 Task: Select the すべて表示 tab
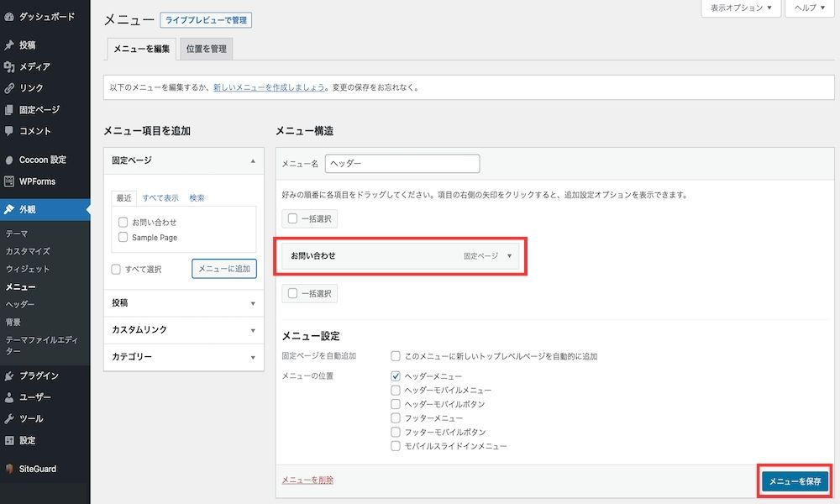160,197
